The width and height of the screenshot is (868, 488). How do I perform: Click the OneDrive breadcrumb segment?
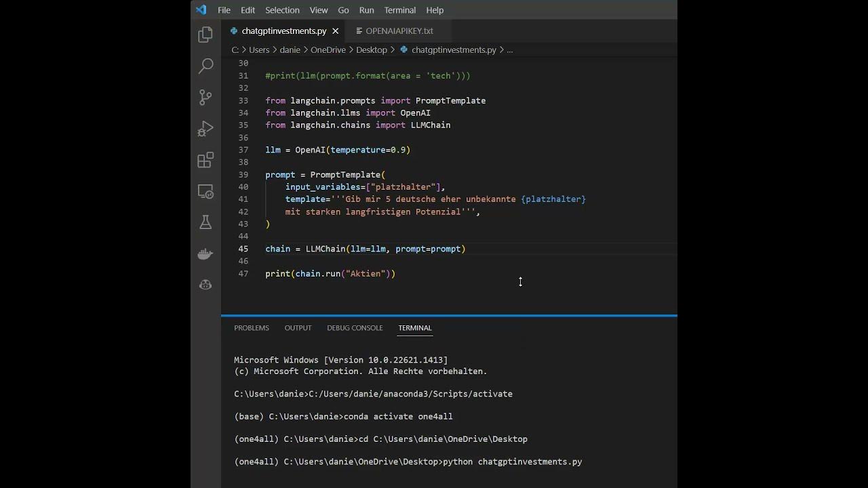tap(328, 50)
